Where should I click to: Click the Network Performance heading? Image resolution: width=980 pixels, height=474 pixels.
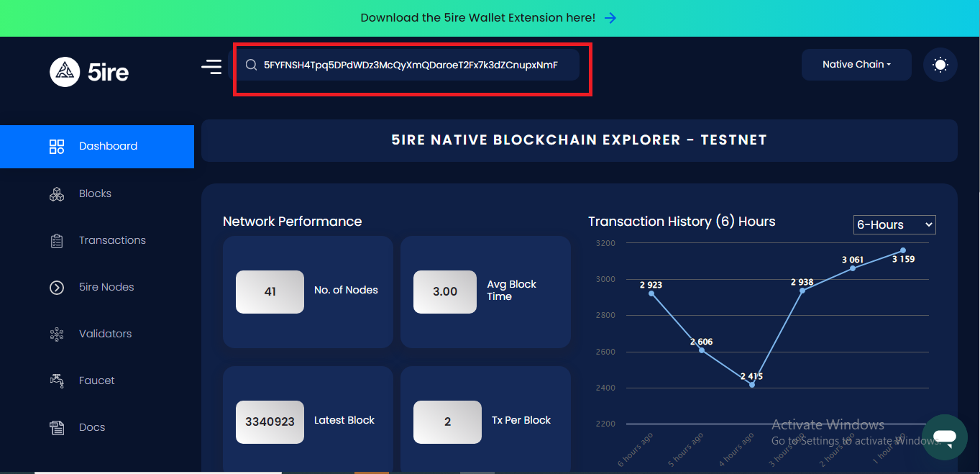[x=292, y=222]
